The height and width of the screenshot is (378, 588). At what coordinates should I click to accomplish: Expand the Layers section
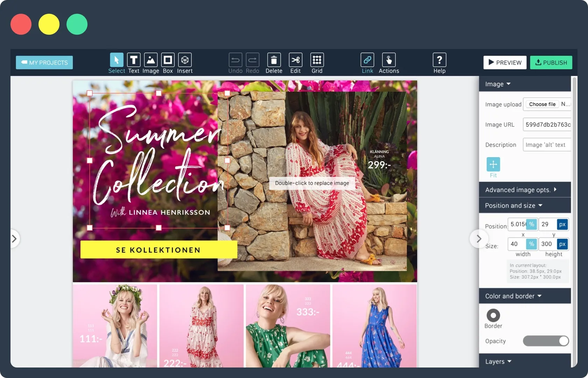coord(498,361)
